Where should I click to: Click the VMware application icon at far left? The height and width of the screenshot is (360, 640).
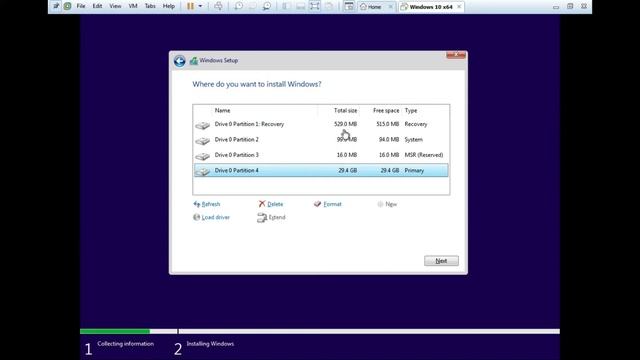click(x=56, y=6)
